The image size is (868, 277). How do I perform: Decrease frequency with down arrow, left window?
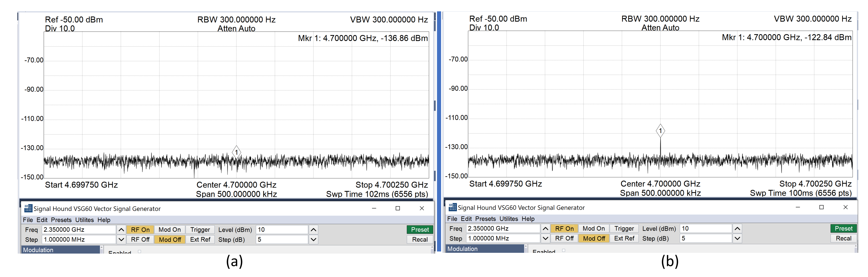[121, 239]
